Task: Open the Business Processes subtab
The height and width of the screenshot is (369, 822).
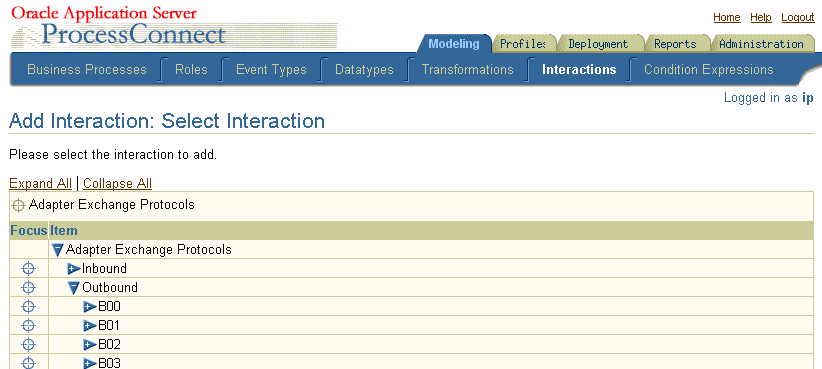Action: [x=87, y=70]
